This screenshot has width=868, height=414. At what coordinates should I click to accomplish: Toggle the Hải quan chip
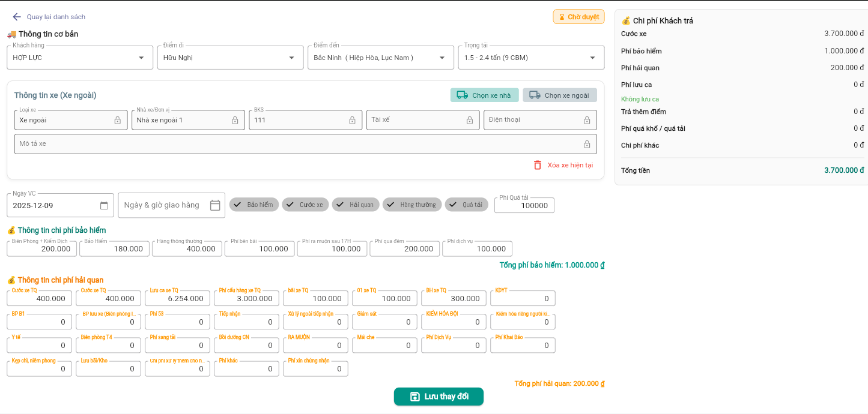[x=355, y=205]
